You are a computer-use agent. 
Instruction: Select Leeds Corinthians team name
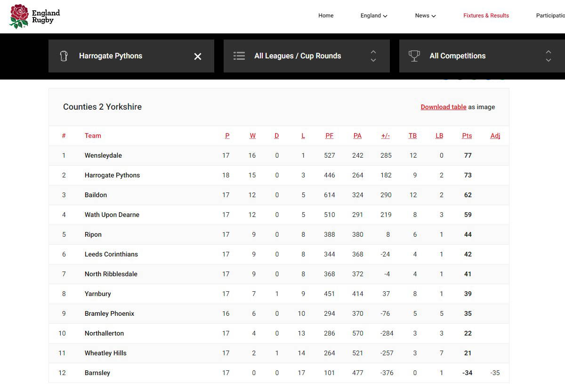111,254
